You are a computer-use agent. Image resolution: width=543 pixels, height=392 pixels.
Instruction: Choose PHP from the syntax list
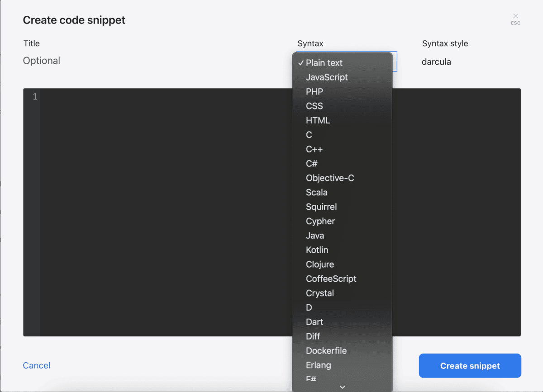(314, 91)
